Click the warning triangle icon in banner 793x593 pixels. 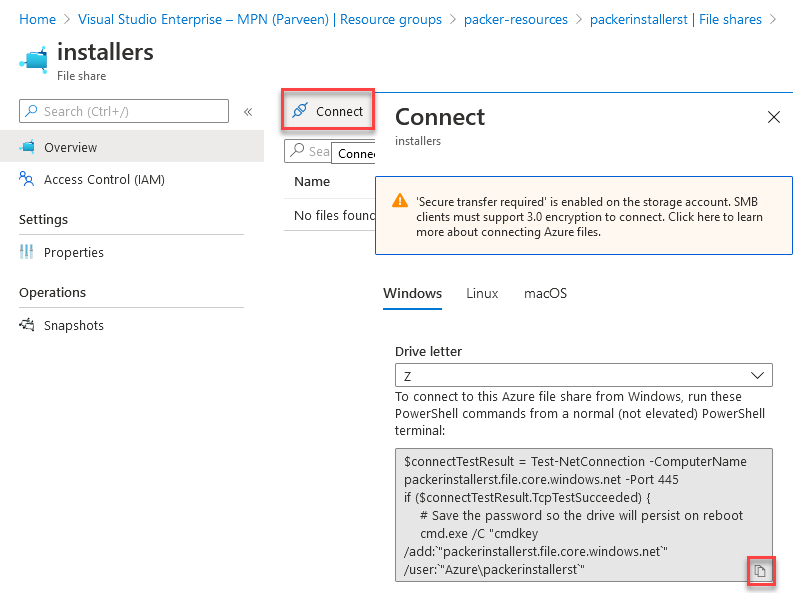point(399,200)
